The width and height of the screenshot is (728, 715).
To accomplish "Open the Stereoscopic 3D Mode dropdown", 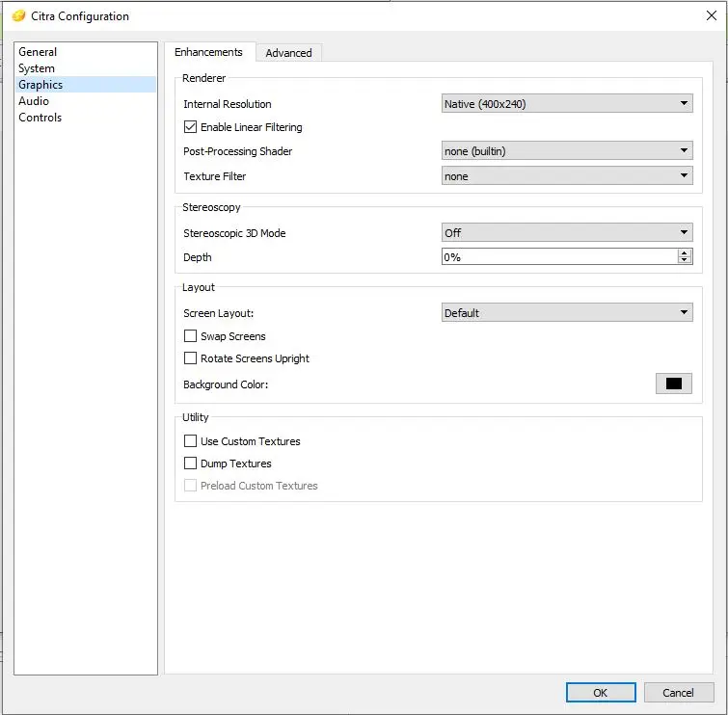I will [566, 233].
